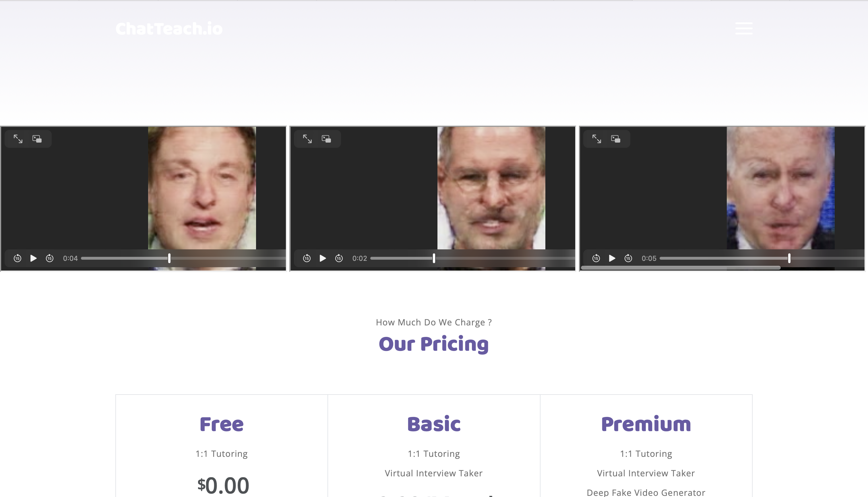Skip forward 15 seconds in middle video
Screen dimensions: 868x497
(x=339, y=258)
